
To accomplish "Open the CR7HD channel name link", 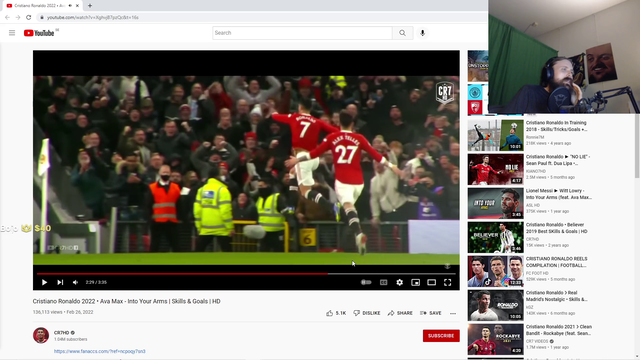I will tap(62, 333).
